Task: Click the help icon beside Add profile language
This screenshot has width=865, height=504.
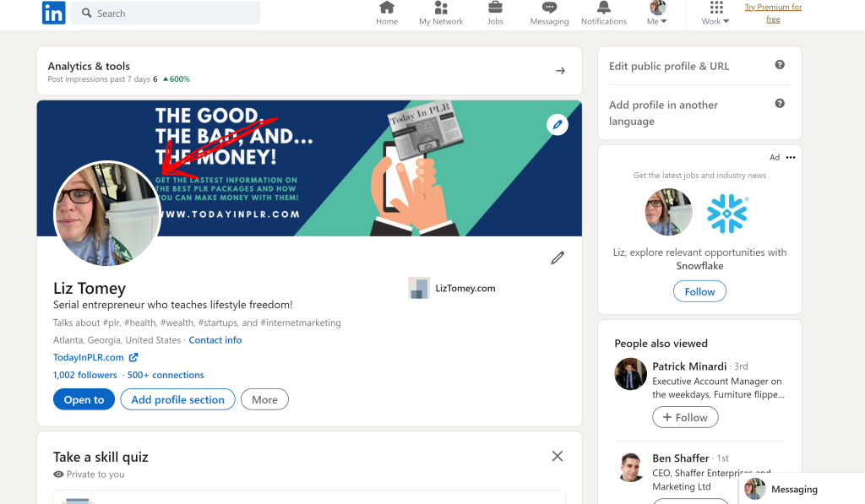Action: tap(780, 103)
